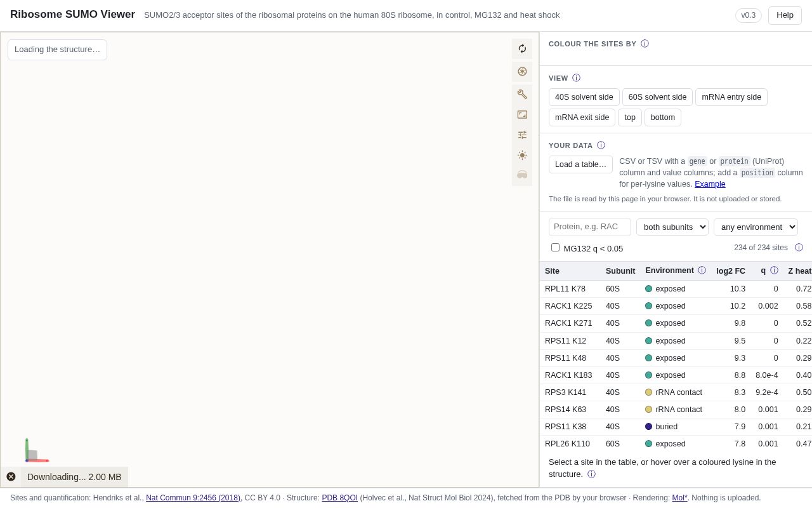The width and height of the screenshot is (812, 508).
Task: Select the mRNA exit side view
Action: click(x=582, y=117)
